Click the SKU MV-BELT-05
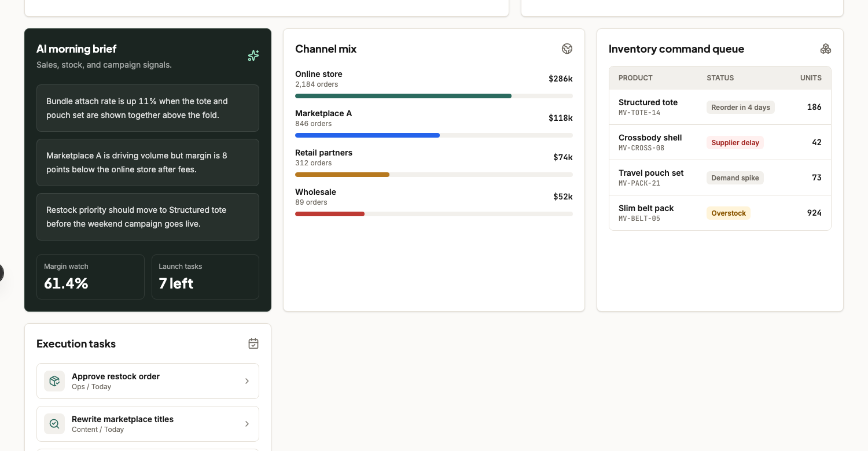Screen dimensions: 868x451 coord(639,219)
